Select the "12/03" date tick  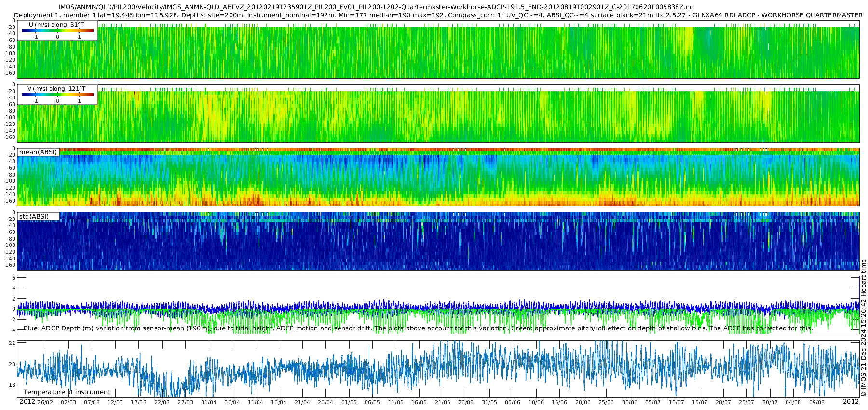[x=115, y=403]
